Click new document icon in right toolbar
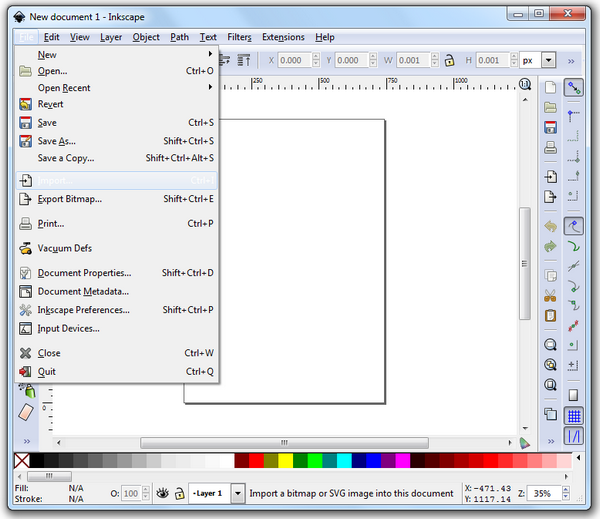Image resolution: width=600 pixels, height=519 pixels. point(551,87)
